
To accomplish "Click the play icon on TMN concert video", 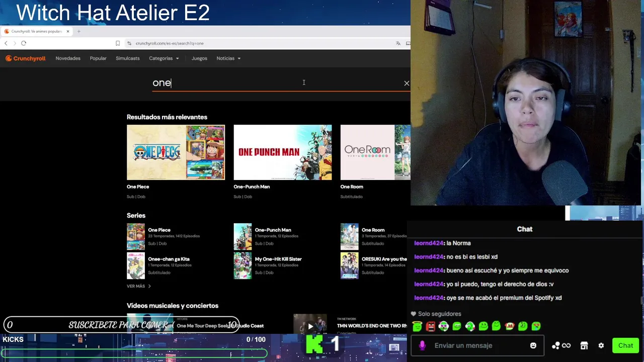I will tap(310, 326).
